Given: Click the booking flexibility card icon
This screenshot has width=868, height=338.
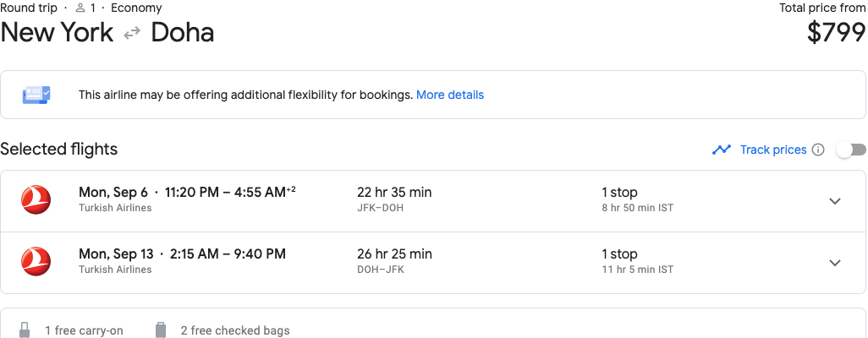Looking at the screenshot, I should coord(36,95).
